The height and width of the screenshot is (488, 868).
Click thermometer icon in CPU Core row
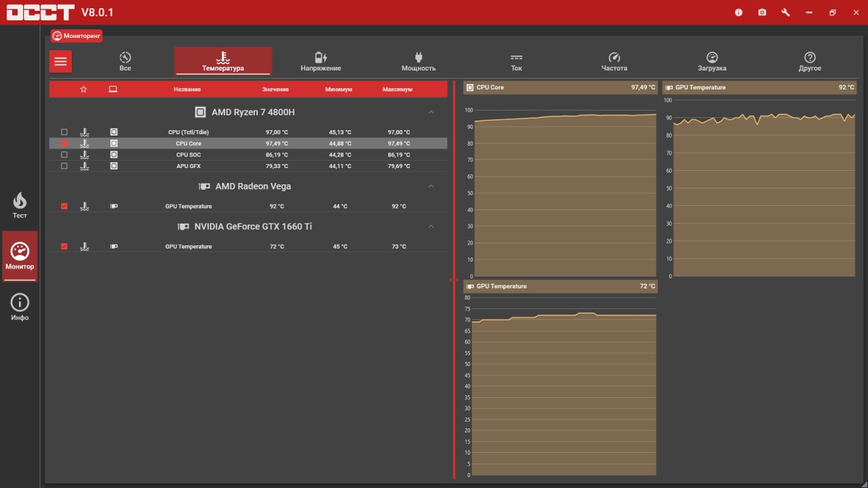click(85, 144)
